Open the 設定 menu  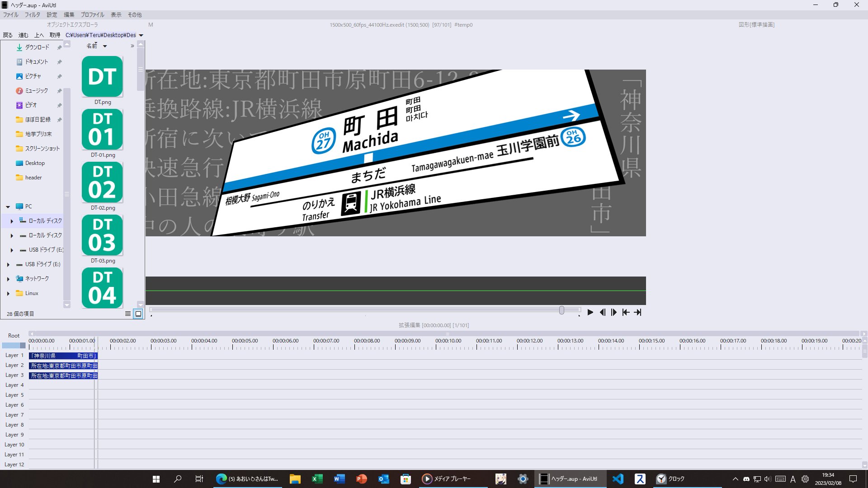click(x=51, y=14)
